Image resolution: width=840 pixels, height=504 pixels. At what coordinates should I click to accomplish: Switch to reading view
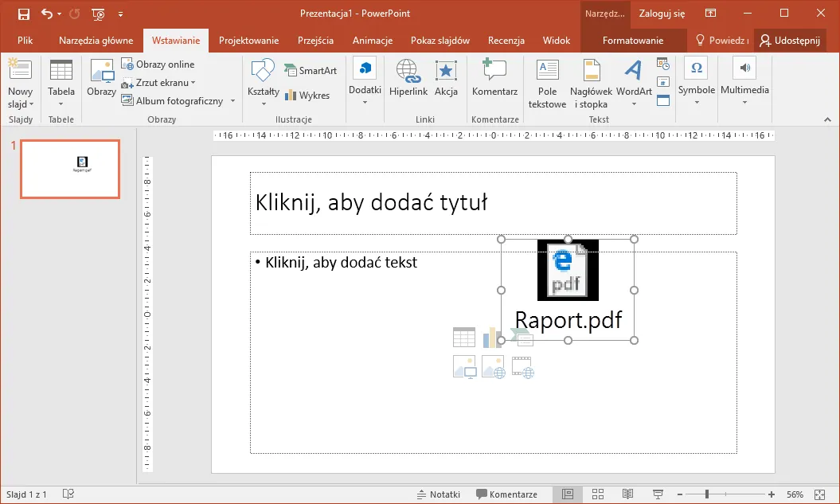point(628,494)
